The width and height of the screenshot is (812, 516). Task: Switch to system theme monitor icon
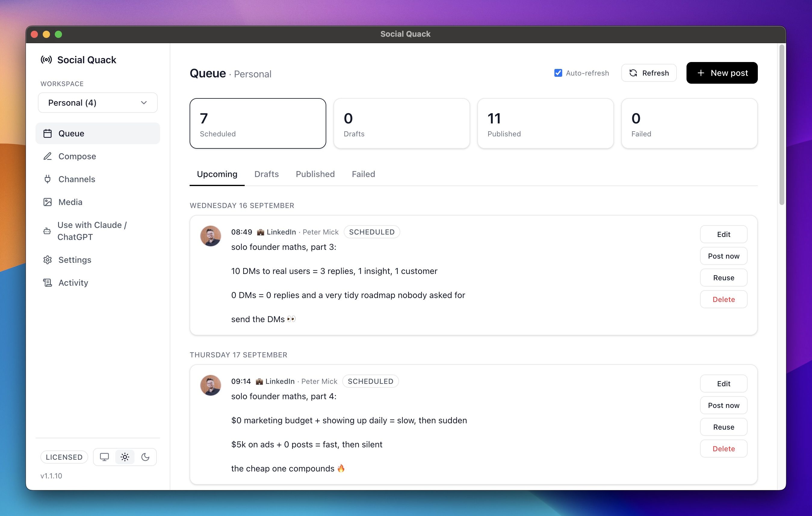click(x=104, y=457)
